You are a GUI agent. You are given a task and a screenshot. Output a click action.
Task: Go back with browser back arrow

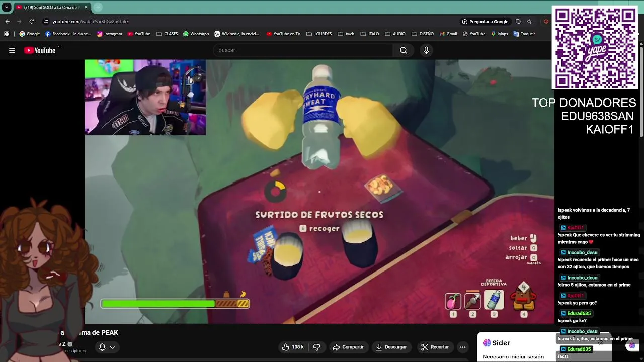(7, 22)
